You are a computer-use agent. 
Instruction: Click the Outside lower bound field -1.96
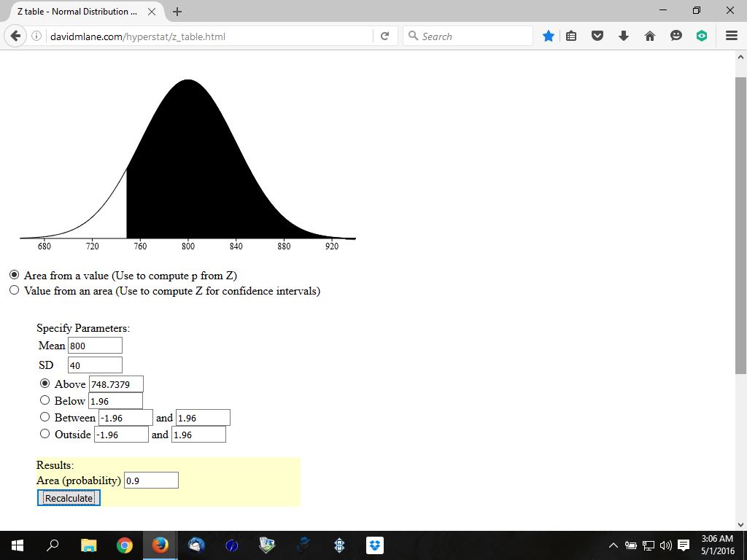tap(122, 435)
